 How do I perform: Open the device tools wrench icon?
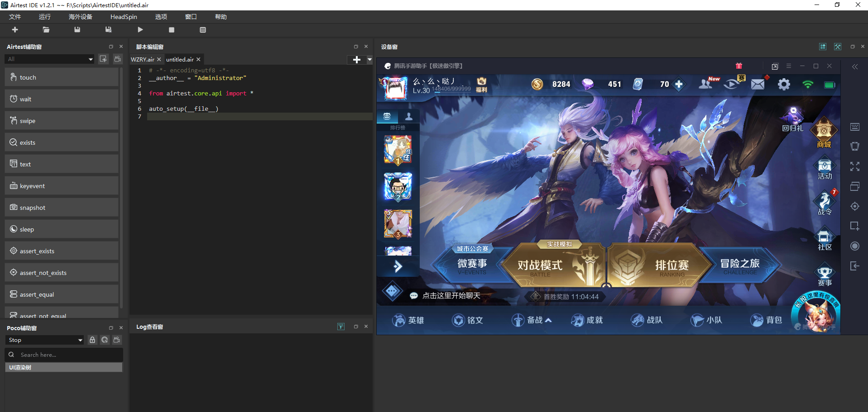(x=838, y=47)
